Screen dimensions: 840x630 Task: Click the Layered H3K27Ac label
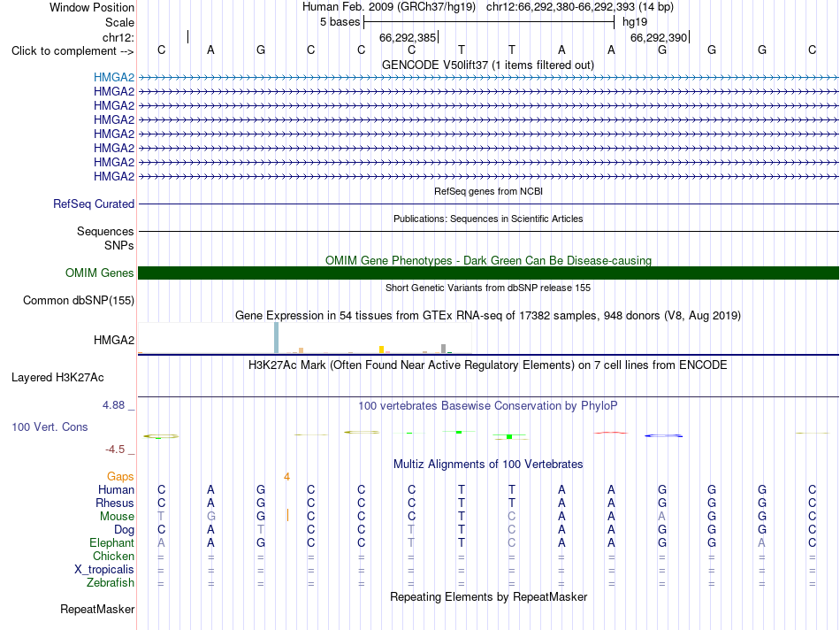pos(57,378)
